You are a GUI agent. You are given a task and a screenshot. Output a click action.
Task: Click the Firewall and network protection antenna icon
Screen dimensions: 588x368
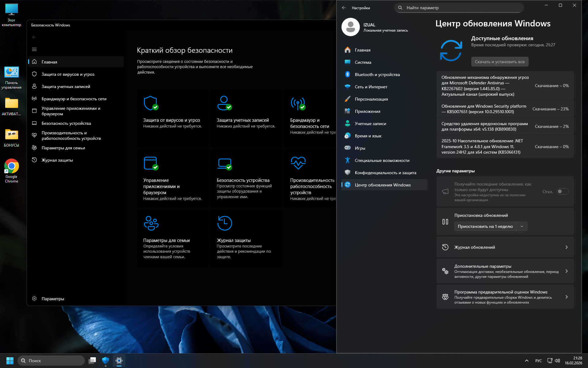coord(298,103)
